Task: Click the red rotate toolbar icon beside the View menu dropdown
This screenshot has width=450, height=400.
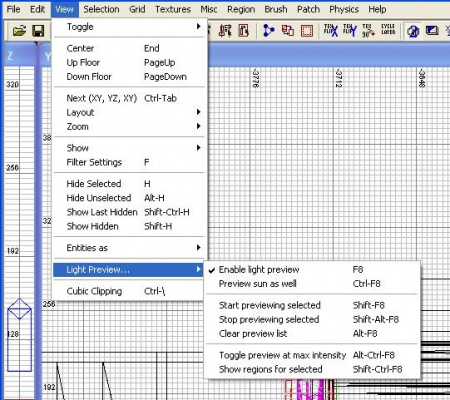Action: [x=225, y=31]
